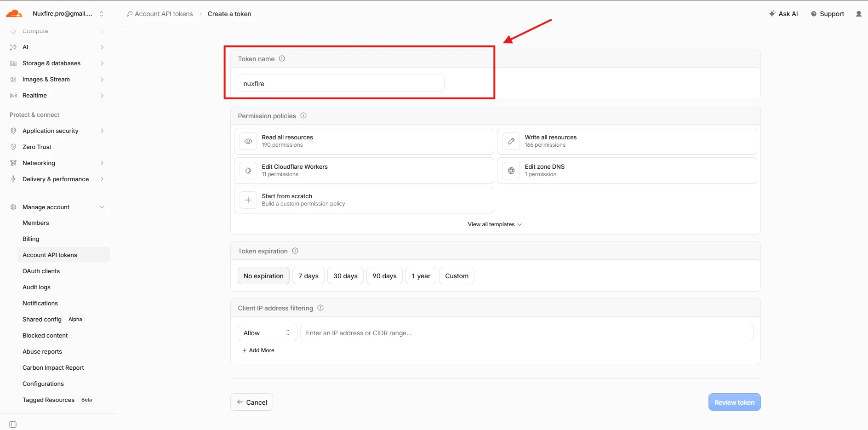Click the Cloudflare logo icon
868x430 pixels.
(14, 14)
